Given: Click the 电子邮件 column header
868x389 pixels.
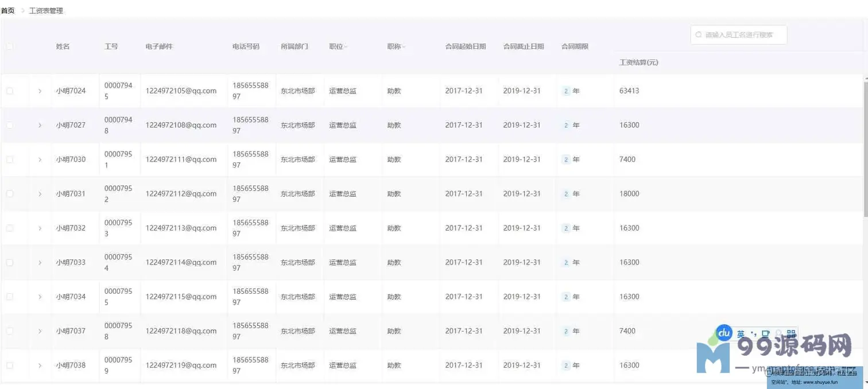Looking at the screenshot, I should (x=159, y=46).
